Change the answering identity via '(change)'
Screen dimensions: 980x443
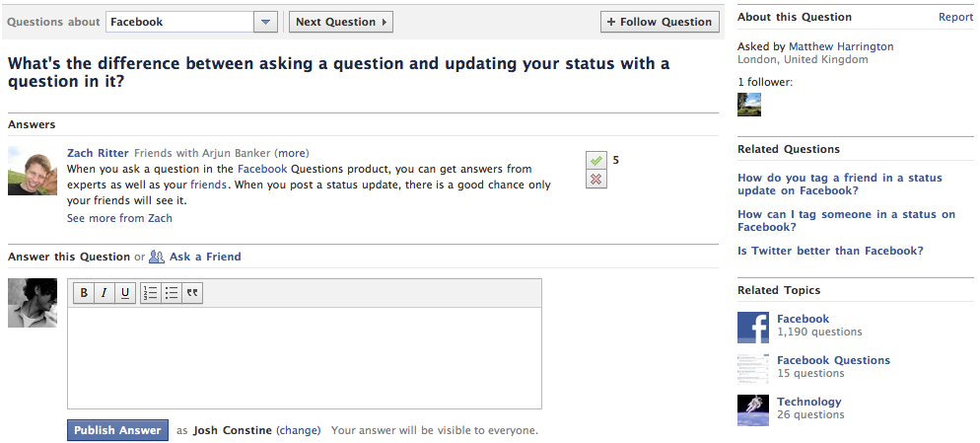[x=299, y=430]
